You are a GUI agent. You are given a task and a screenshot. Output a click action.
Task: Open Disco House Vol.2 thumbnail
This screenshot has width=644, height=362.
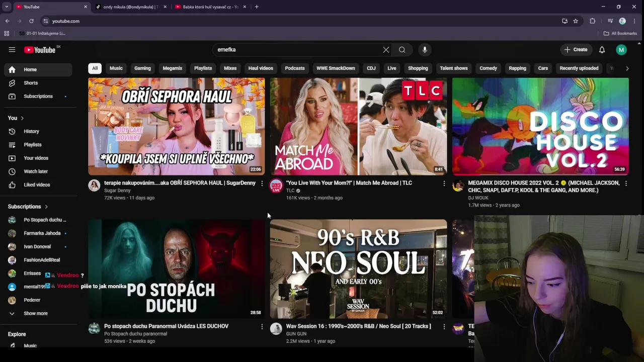[x=540, y=126]
